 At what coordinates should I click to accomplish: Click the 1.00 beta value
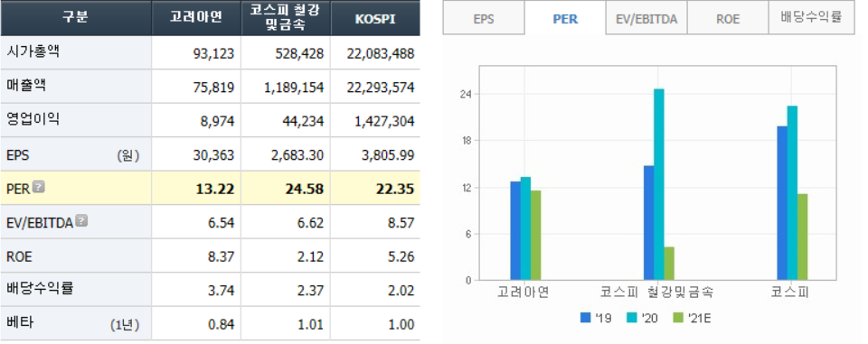[401, 324]
